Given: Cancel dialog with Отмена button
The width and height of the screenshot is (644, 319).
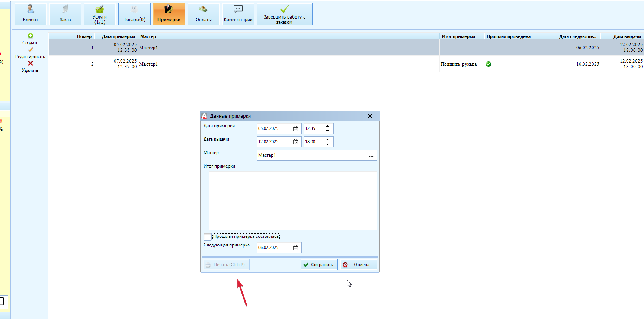Looking at the screenshot, I should (x=358, y=265).
